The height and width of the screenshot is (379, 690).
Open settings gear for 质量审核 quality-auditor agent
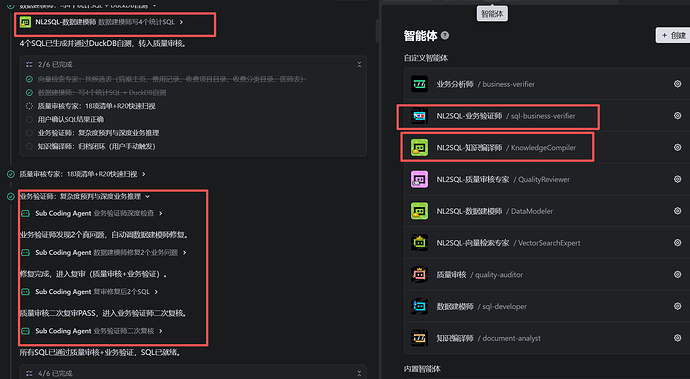point(677,274)
